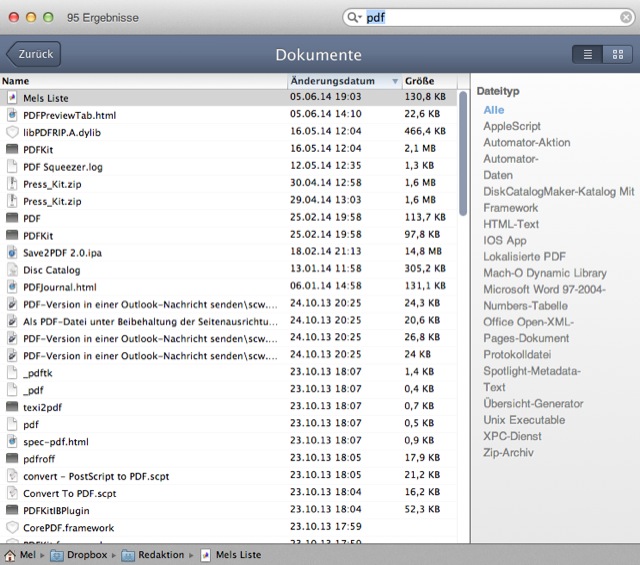Clear the search field with X icon
Viewport: 640px width, 565px height.
pyautogui.click(x=626, y=18)
